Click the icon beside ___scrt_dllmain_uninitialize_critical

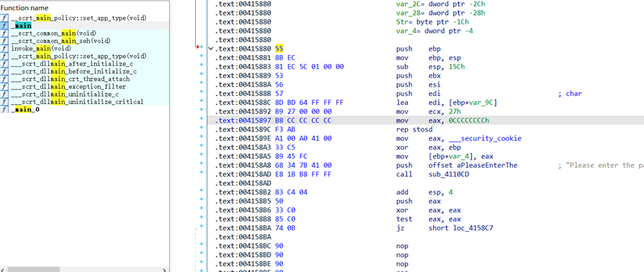(4, 101)
